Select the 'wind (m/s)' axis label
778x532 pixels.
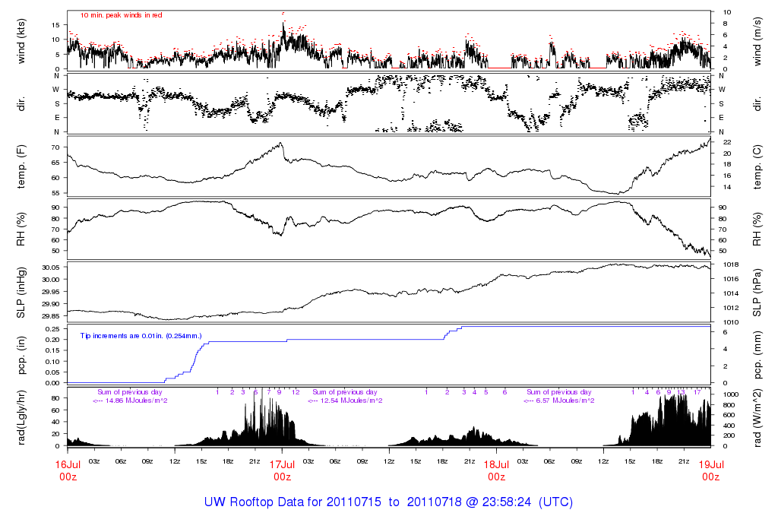tap(757, 41)
